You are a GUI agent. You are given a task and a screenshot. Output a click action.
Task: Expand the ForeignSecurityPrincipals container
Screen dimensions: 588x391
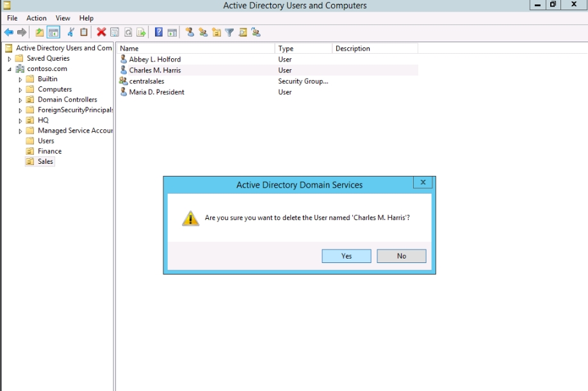pyautogui.click(x=20, y=111)
